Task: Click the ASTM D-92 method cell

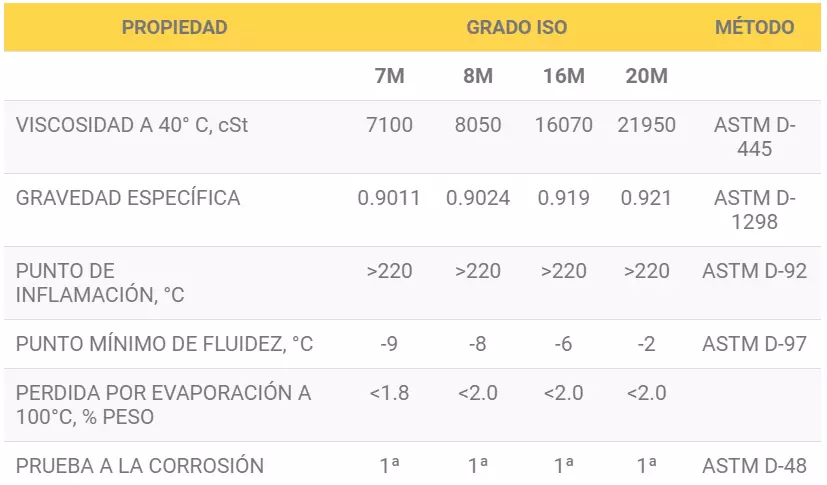Action: coord(754,271)
